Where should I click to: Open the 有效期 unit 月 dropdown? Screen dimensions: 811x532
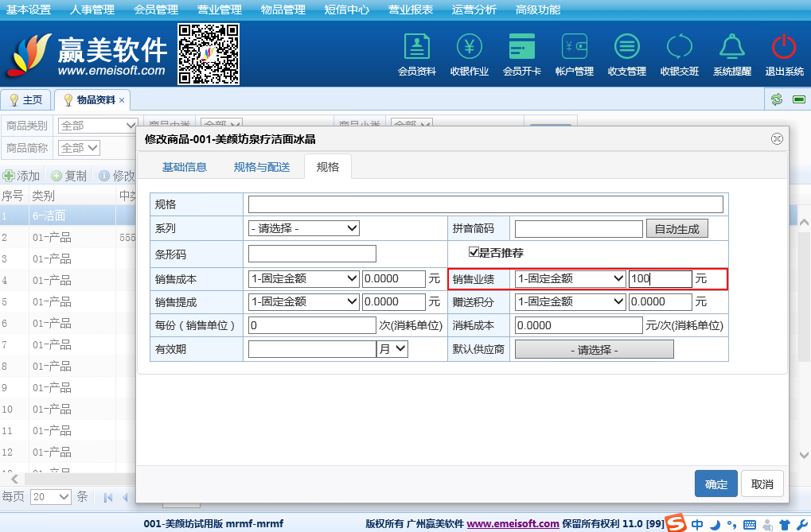tap(392, 349)
